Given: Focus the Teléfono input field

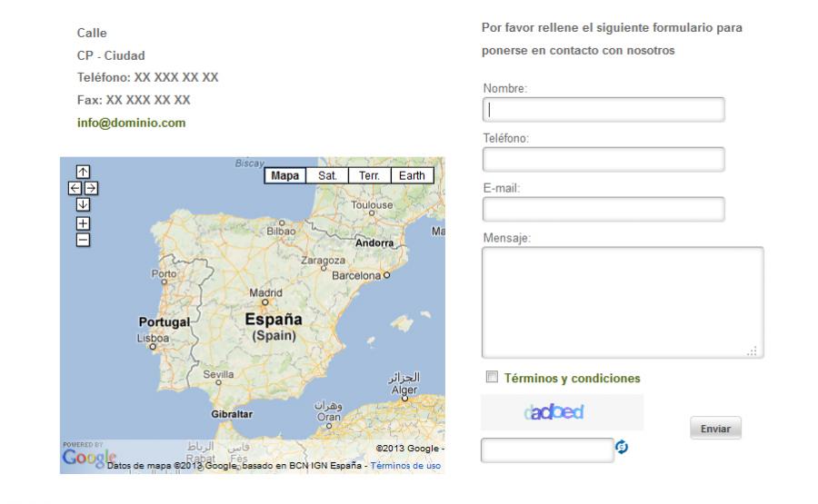Looking at the screenshot, I should [x=604, y=159].
